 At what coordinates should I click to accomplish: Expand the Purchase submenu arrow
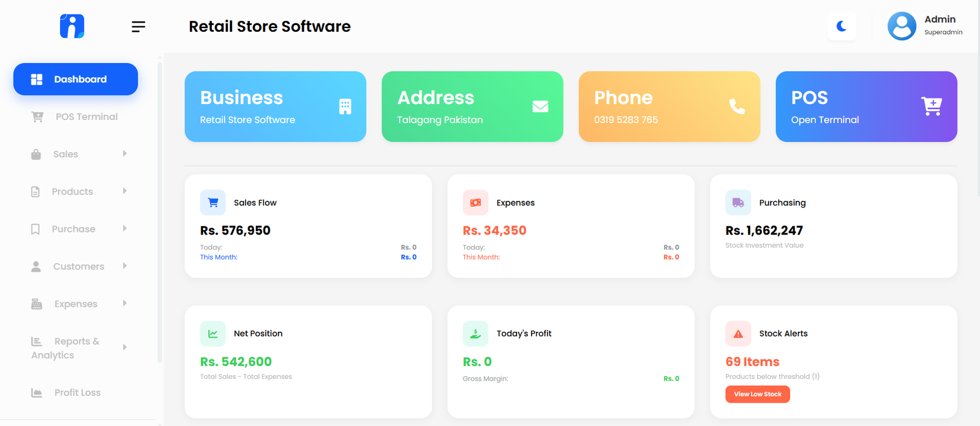tap(124, 228)
